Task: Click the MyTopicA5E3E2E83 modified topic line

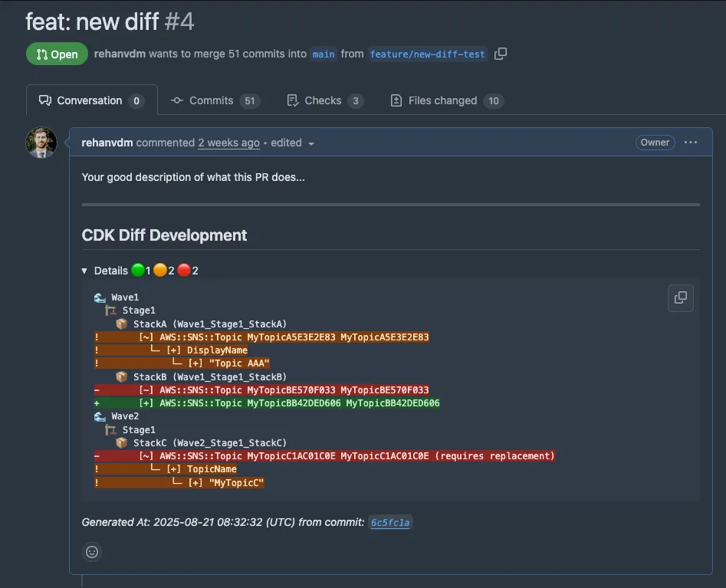Action: pyautogui.click(x=261, y=337)
